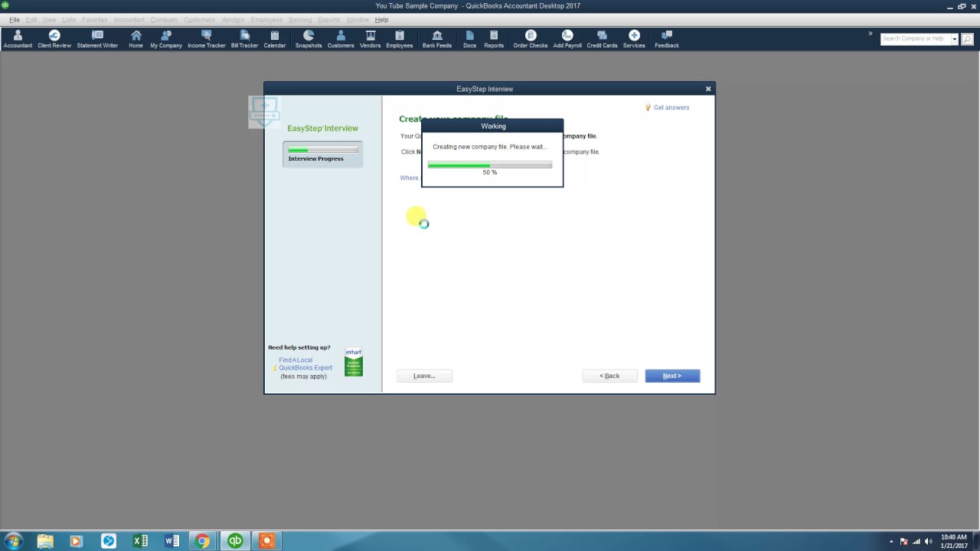Image resolution: width=980 pixels, height=551 pixels.
Task: Click the Get answers link
Action: point(671,108)
